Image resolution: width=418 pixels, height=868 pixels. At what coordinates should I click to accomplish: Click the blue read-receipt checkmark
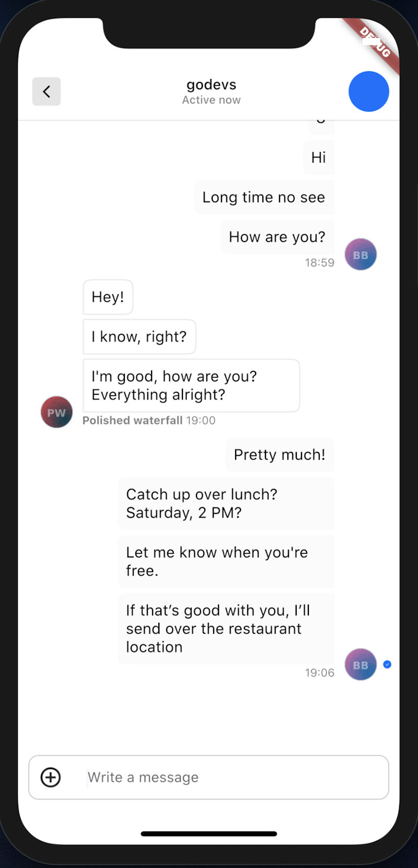[387, 664]
